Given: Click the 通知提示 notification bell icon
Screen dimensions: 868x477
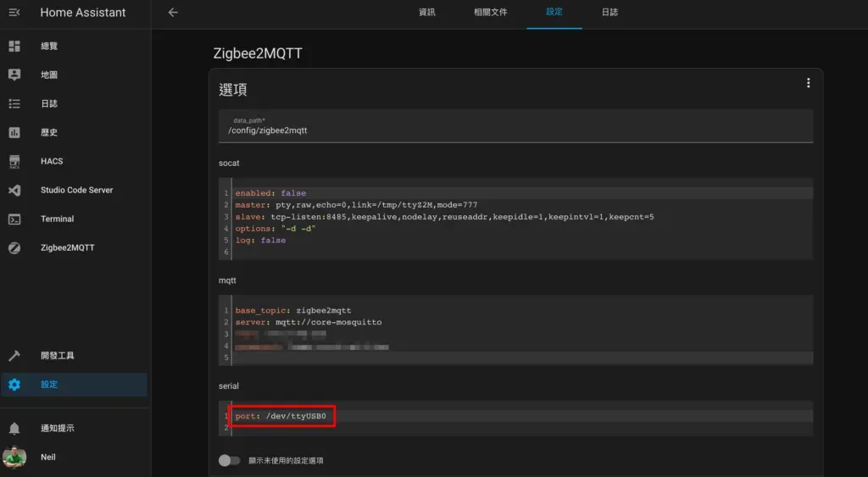Looking at the screenshot, I should [x=14, y=429].
